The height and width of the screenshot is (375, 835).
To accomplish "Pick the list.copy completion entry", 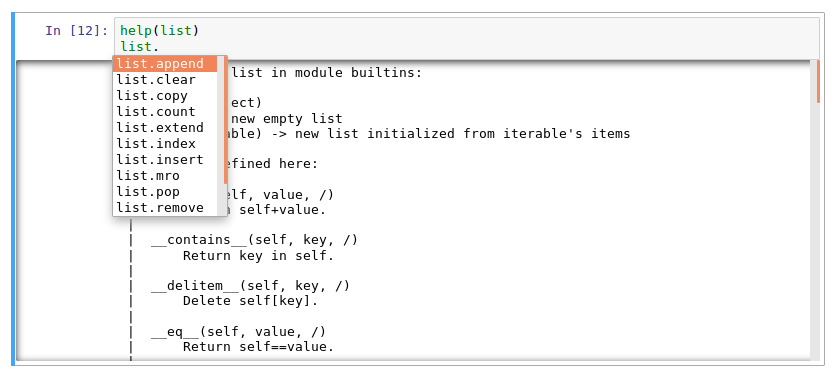I will pyautogui.click(x=165, y=96).
